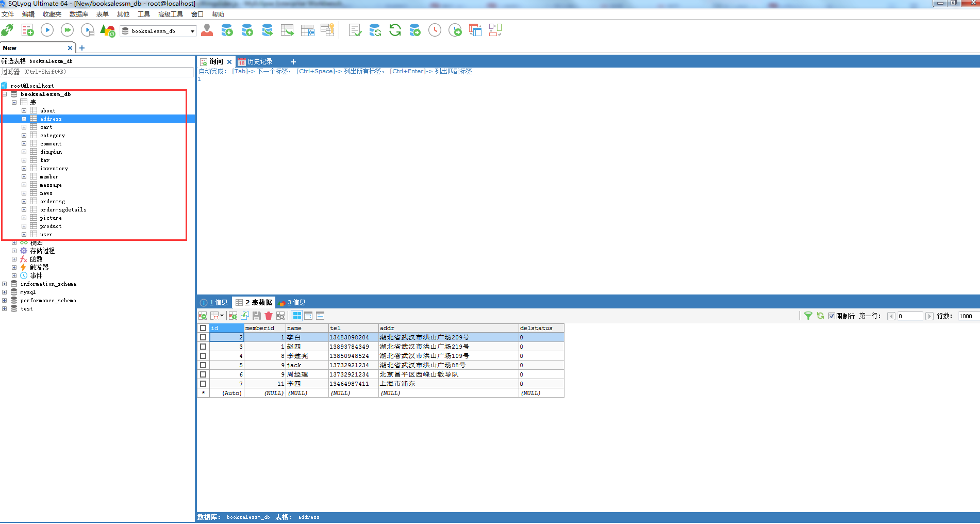Close the 询问 query tab
The width and height of the screenshot is (980, 524).
tap(229, 62)
